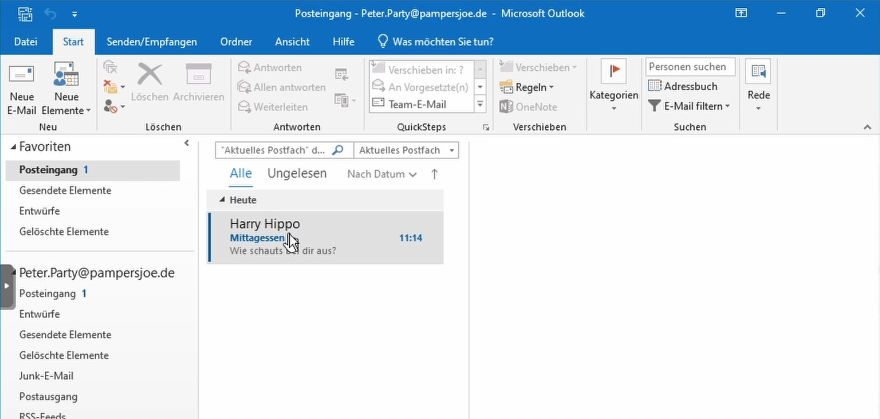Click the send/receive icon in title bar
This screenshot has height=419, width=880.
pyautogui.click(x=25, y=13)
